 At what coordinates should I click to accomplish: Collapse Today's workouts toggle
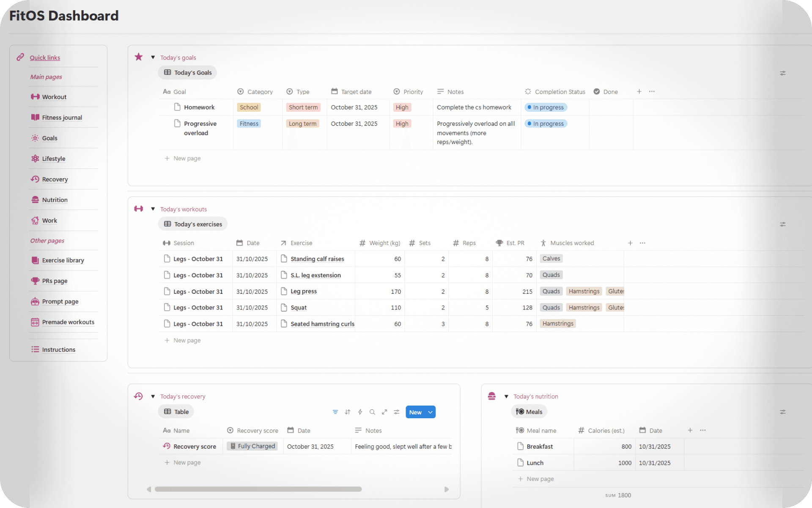pos(153,209)
